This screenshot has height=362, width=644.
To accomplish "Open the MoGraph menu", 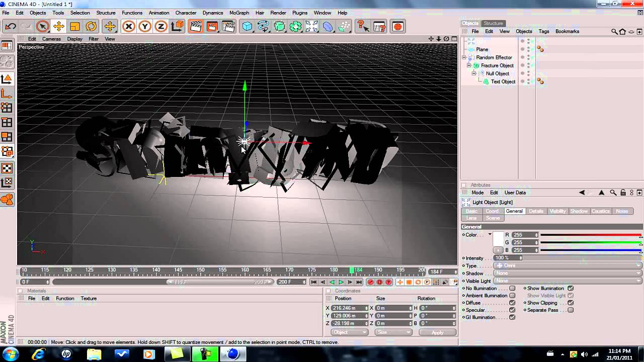I will point(239,13).
